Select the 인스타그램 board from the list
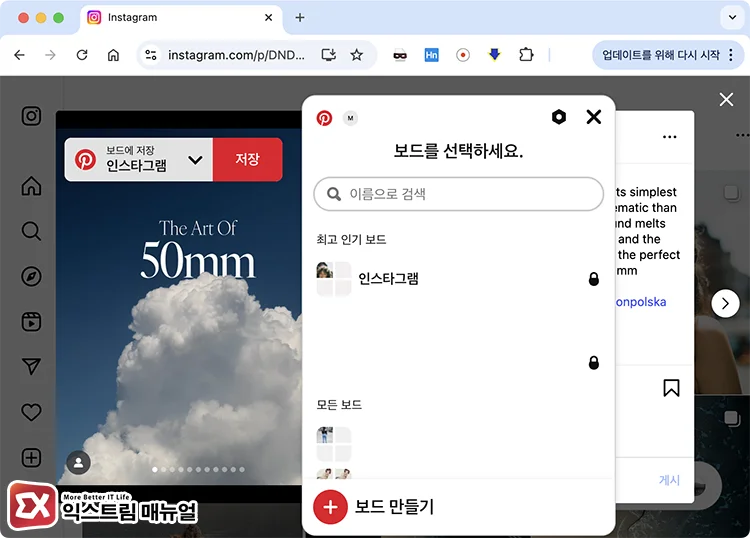The width and height of the screenshot is (750, 538). (388, 279)
